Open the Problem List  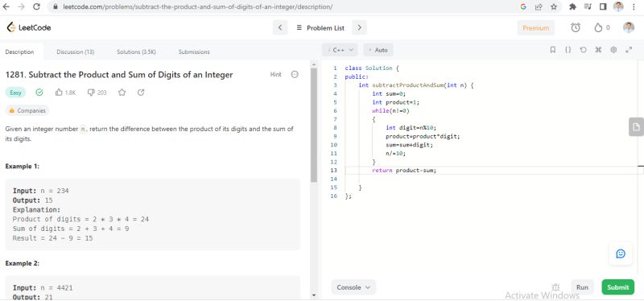pyautogui.click(x=320, y=28)
